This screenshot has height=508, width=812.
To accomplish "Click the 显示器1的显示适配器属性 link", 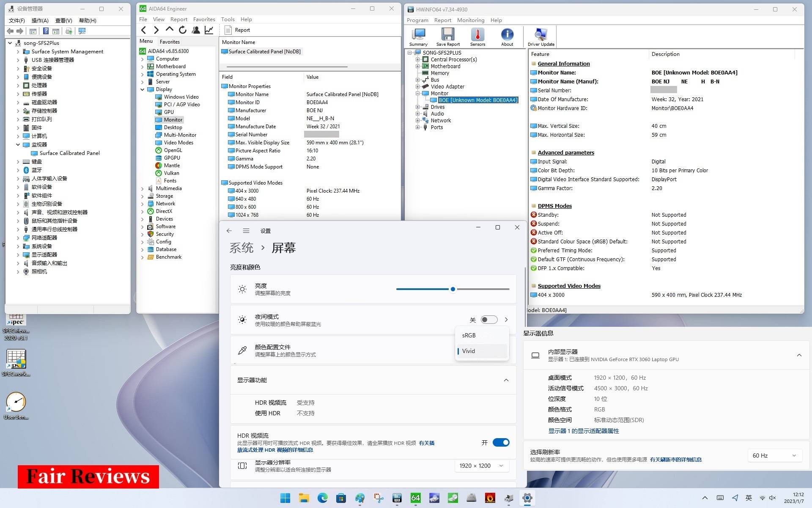I will click(x=583, y=431).
